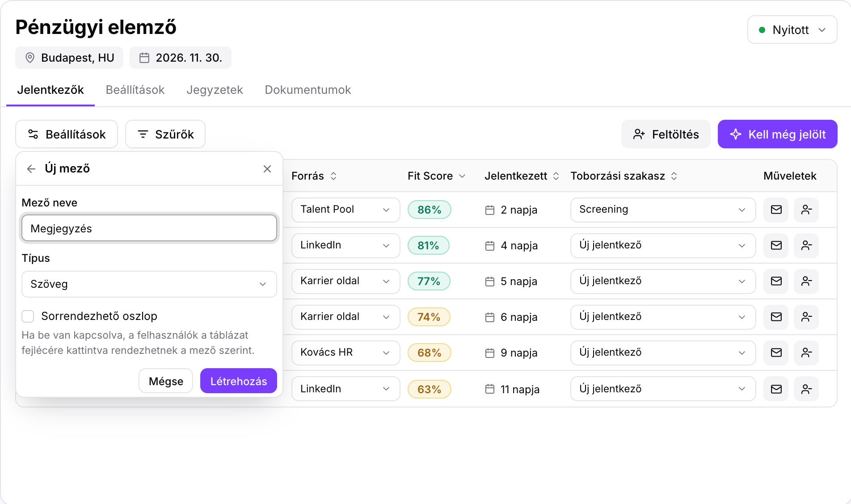
Task: Click the assign-person icon in the 81% row
Action: click(x=806, y=245)
